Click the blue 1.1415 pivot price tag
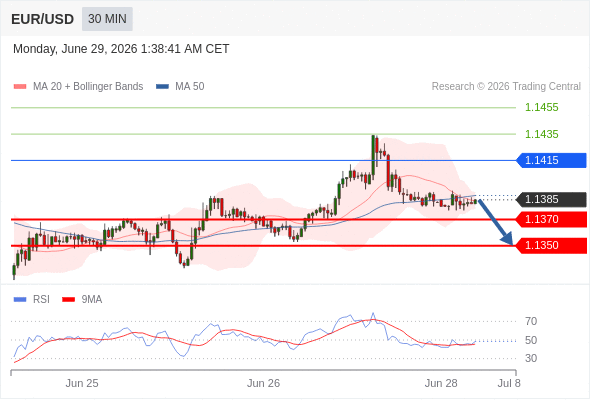The height and width of the screenshot is (400, 590). 551,160
